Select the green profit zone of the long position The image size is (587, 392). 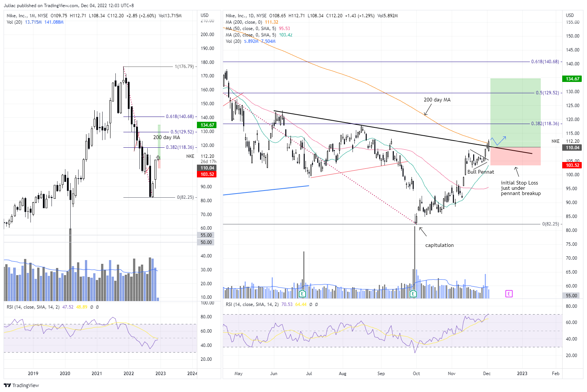pos(516,113)
